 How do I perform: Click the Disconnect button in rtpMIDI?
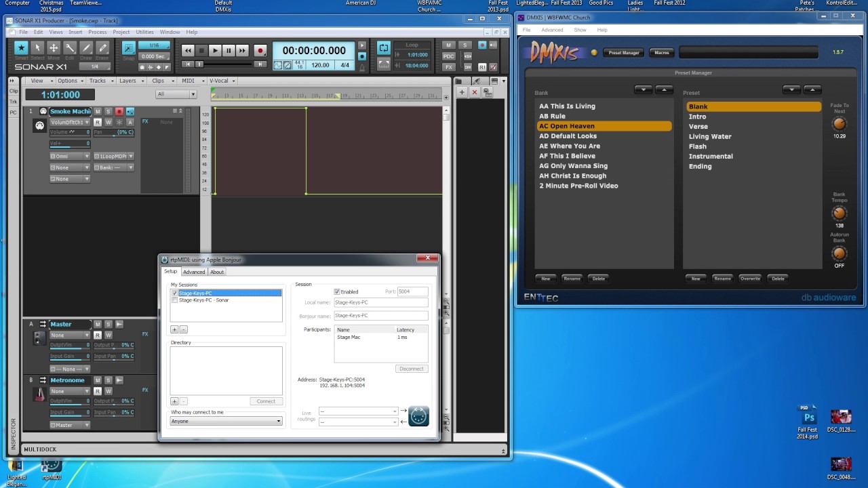412,369
